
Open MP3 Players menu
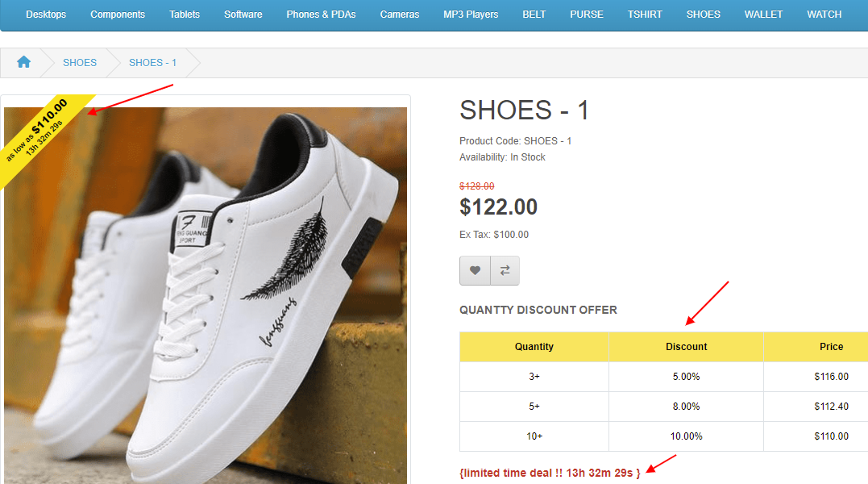[x=471, y=15]
